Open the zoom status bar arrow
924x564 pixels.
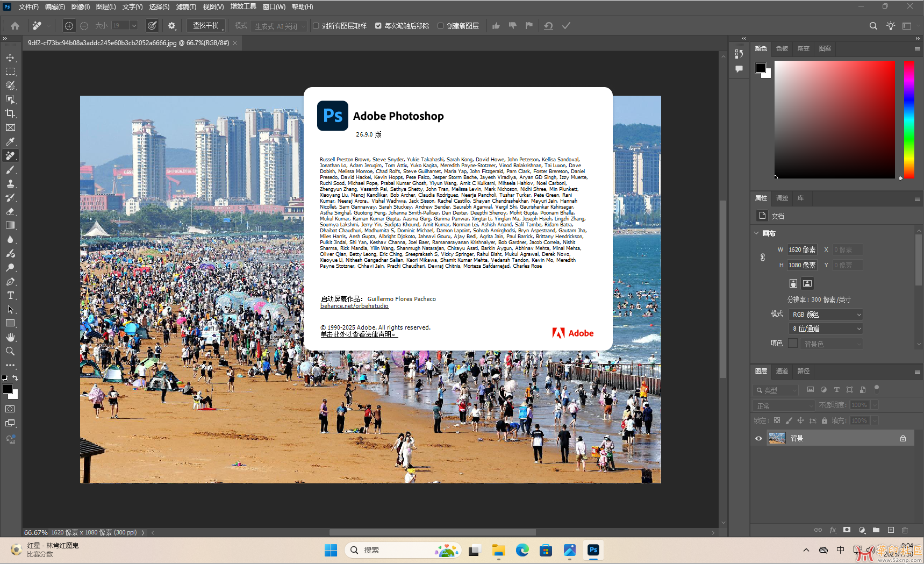click(143, 533)
